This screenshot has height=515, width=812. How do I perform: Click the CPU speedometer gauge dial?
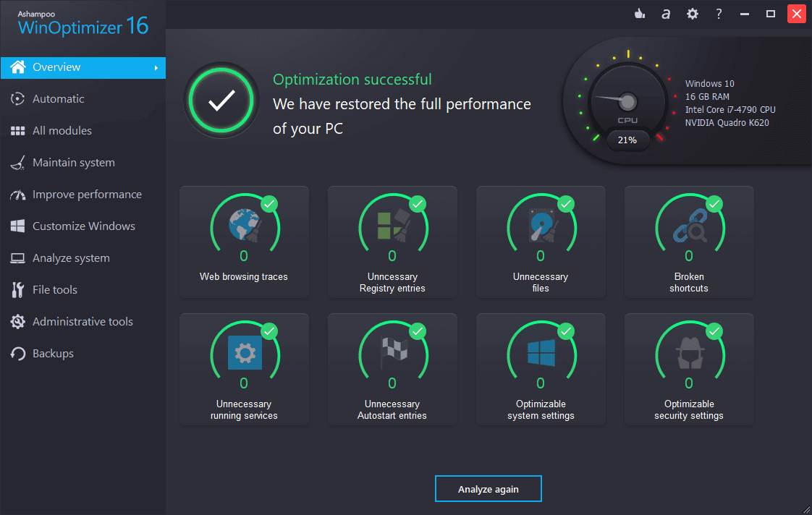point(627,102)
